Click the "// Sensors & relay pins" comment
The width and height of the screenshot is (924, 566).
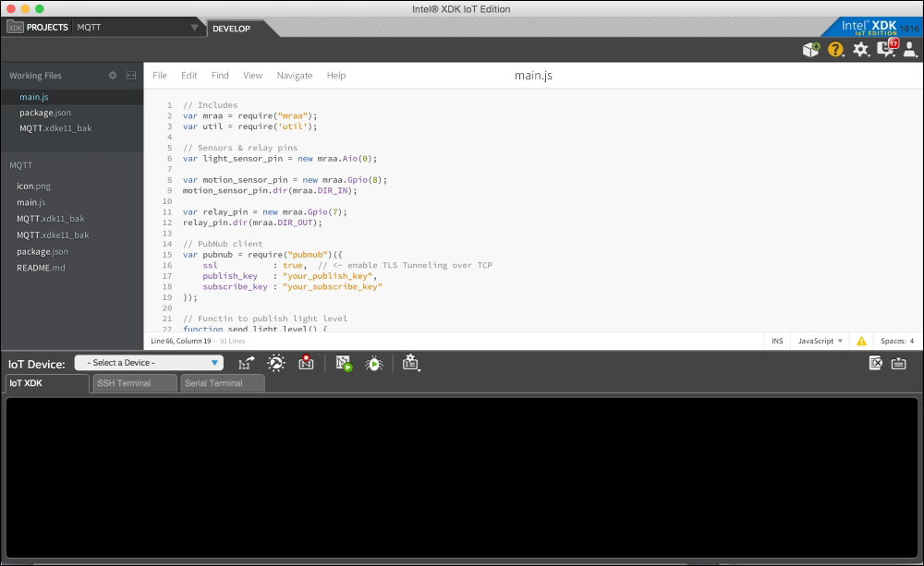[240, 148]
